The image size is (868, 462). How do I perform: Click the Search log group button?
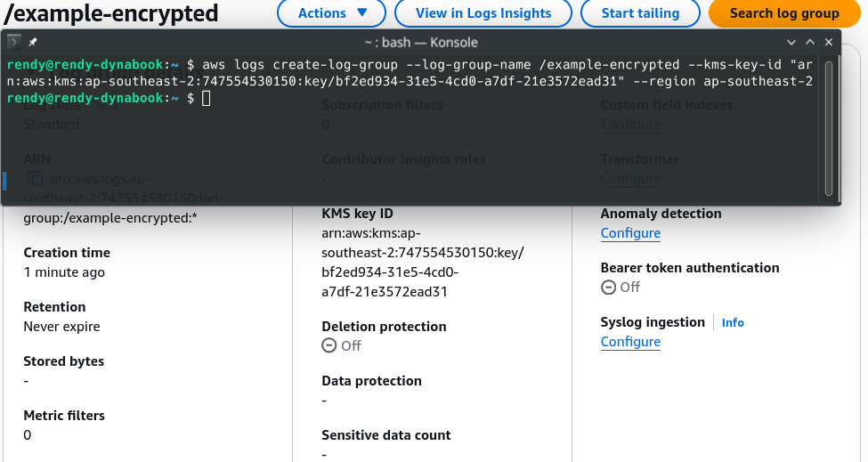(784, 12)
